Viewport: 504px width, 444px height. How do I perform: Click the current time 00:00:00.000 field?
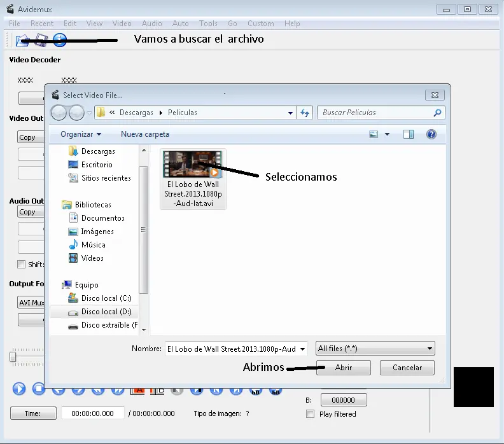(92, 413)
